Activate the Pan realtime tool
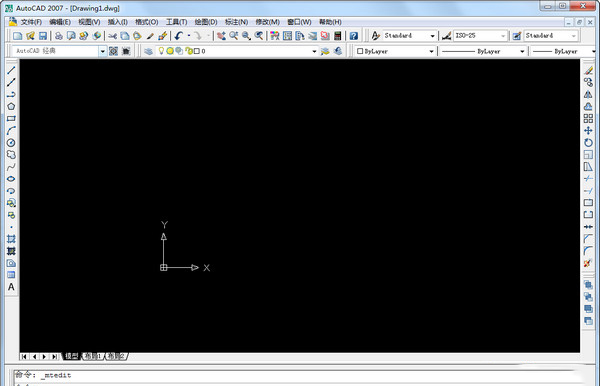The height and width of the screenshot is (386, 600). point(221,36)
